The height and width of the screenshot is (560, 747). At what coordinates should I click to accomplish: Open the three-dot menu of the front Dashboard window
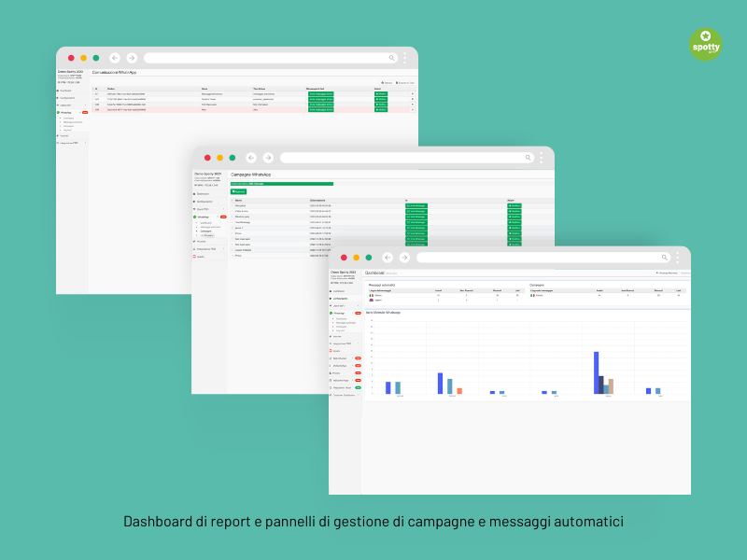coord(678,258)
